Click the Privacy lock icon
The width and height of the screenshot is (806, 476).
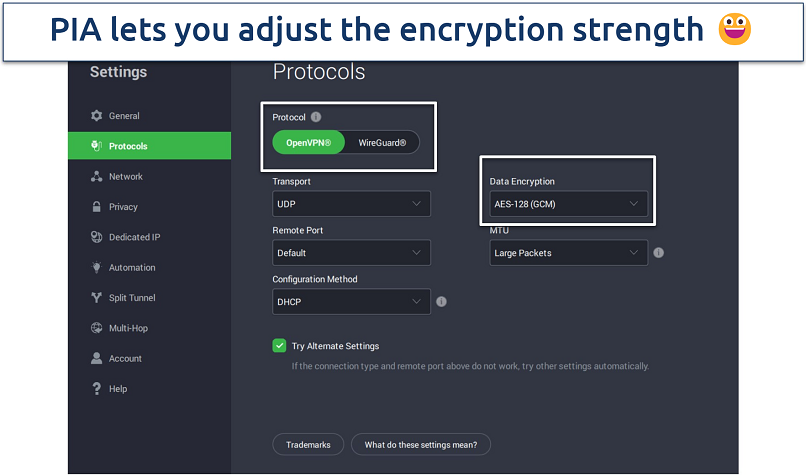[x=97, y=207]
